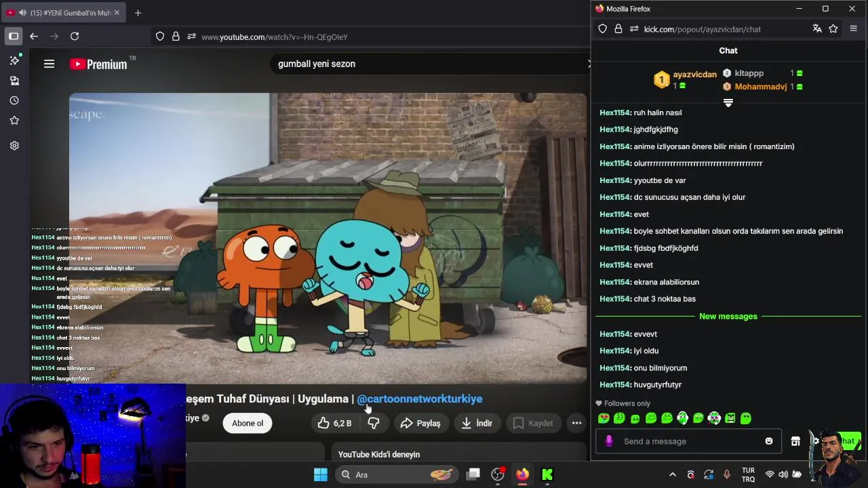The height and width of the screenshot is (488, 868).
Task: Click the Chat header title
Action: [x=728, y=51]
